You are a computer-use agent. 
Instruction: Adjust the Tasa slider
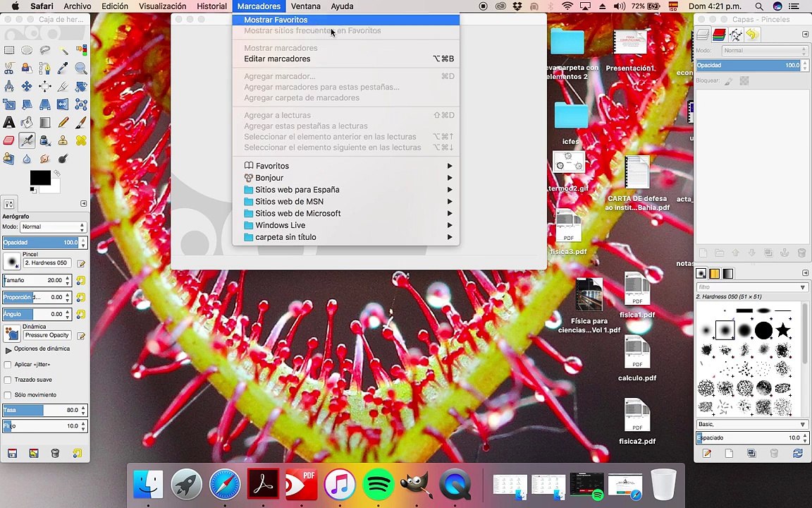pos(44,410)
